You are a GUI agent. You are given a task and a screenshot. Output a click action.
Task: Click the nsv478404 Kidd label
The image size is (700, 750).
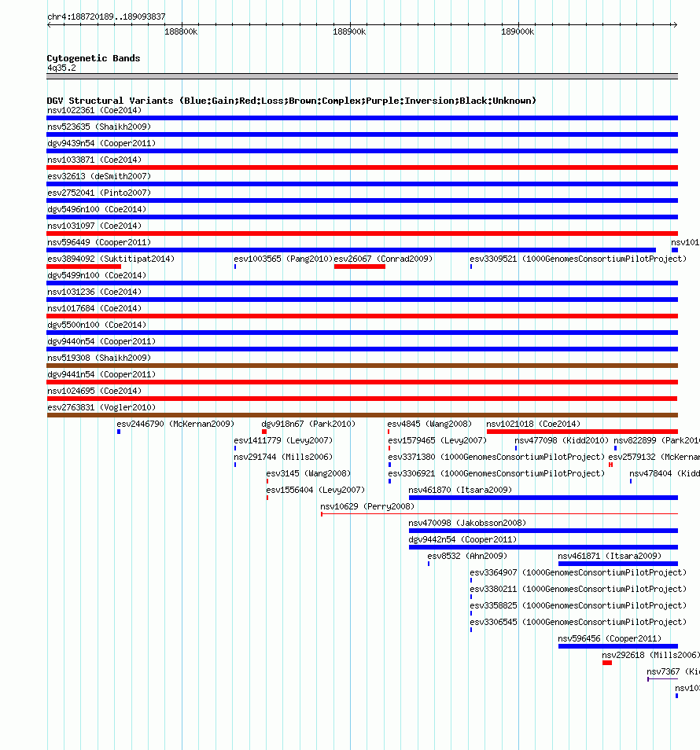[x=665, y=473]
